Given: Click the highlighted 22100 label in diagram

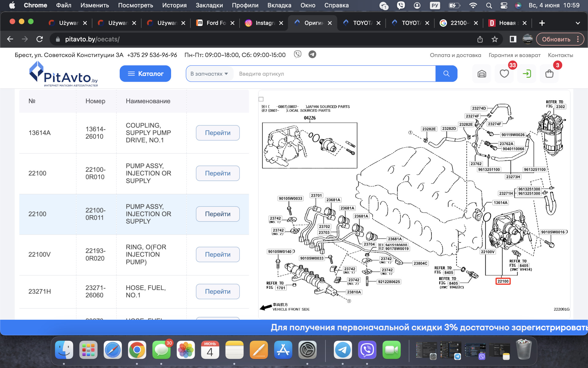Looking at the screenshot, I should click(503, 281).
